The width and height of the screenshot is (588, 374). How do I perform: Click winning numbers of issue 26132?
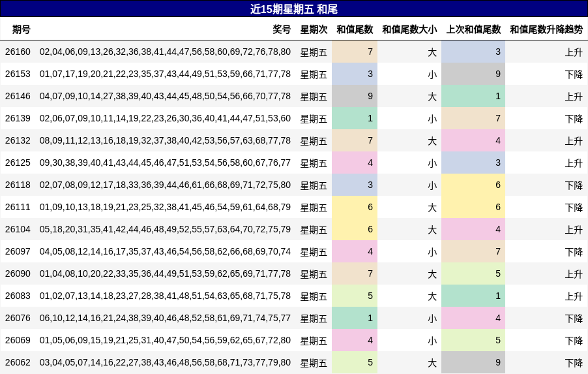tap(165, 140)
